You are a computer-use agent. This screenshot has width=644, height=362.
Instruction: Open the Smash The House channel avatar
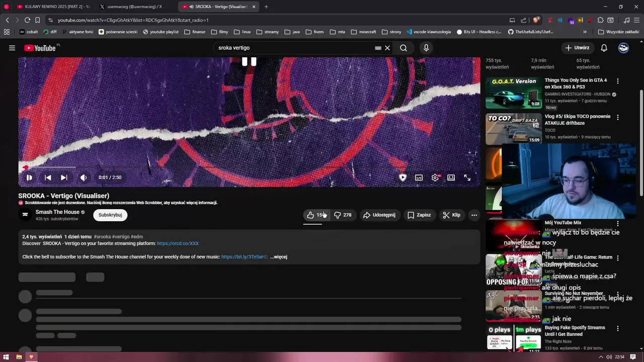[25, 215]
